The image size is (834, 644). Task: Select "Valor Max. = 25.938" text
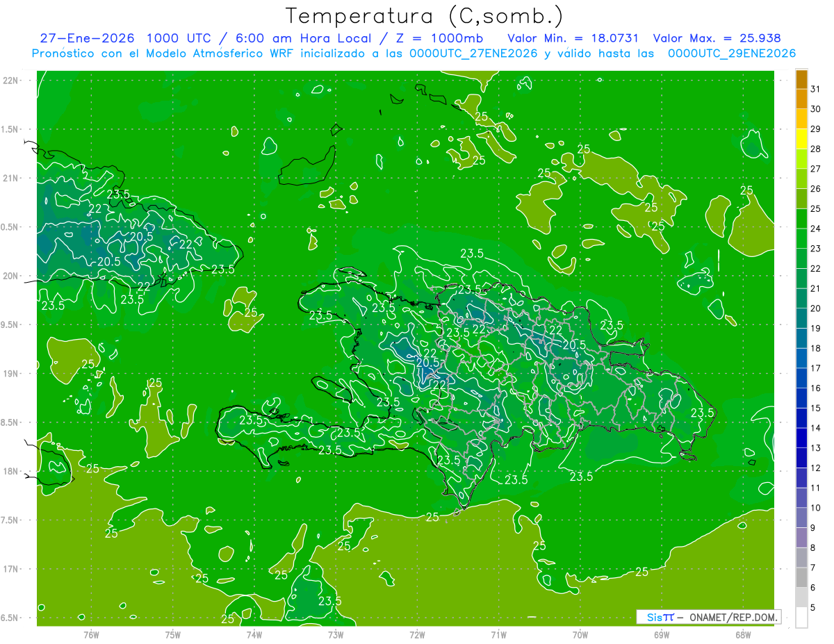tap(717, 38)
